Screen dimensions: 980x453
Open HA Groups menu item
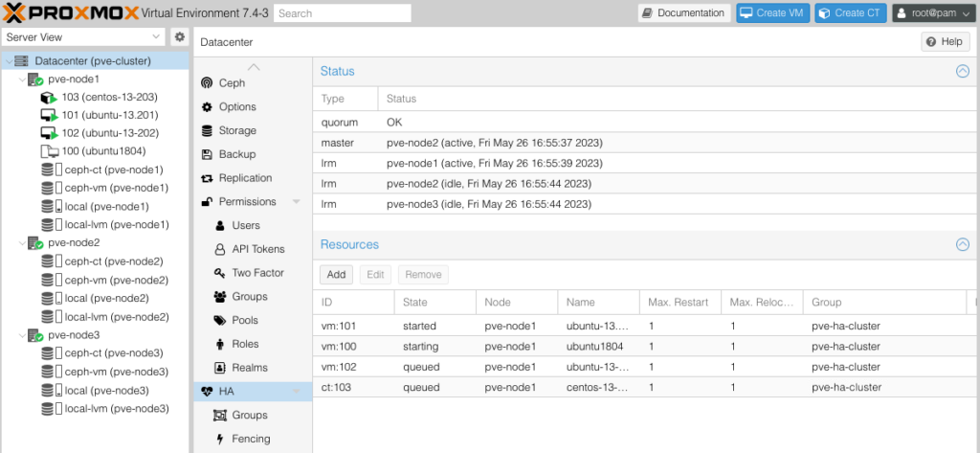253,416
